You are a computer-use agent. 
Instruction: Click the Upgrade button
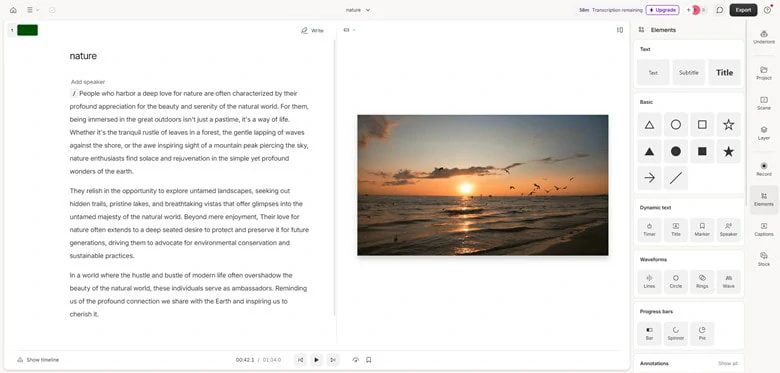(663, 10)
